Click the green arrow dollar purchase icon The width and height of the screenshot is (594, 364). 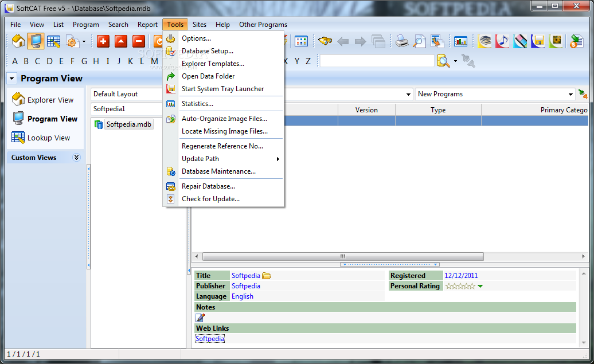pyautogui.click(x=577, y=41)
